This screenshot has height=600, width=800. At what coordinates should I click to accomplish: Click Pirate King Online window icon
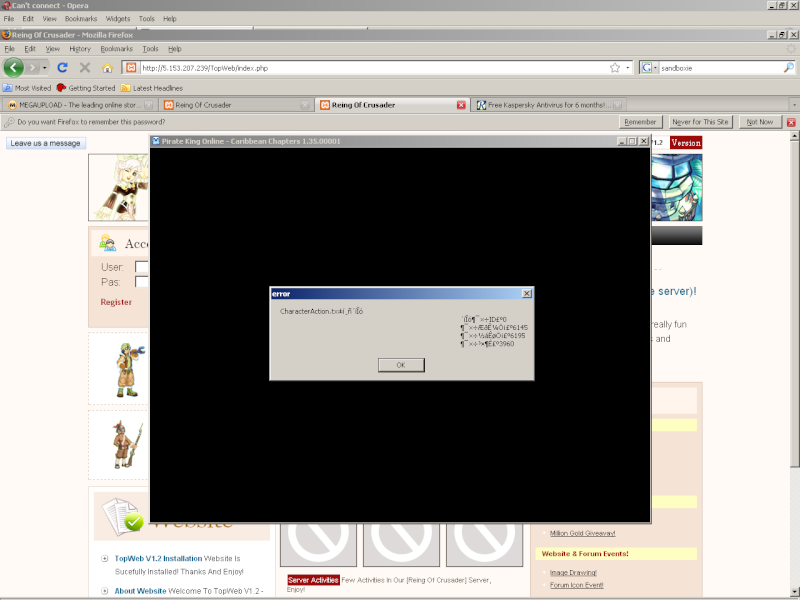click(x=156, y=141)
